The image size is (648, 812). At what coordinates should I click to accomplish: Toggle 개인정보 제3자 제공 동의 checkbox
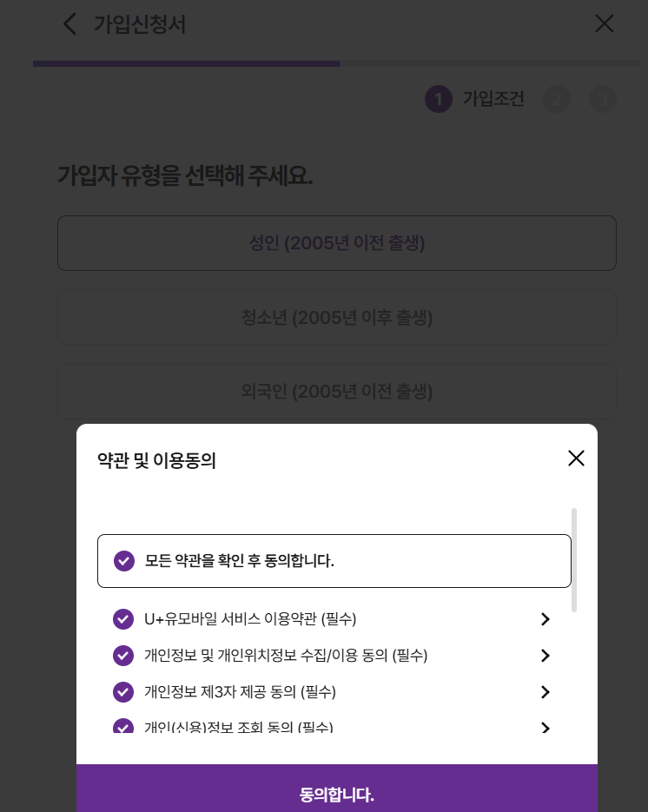(123, 692)
